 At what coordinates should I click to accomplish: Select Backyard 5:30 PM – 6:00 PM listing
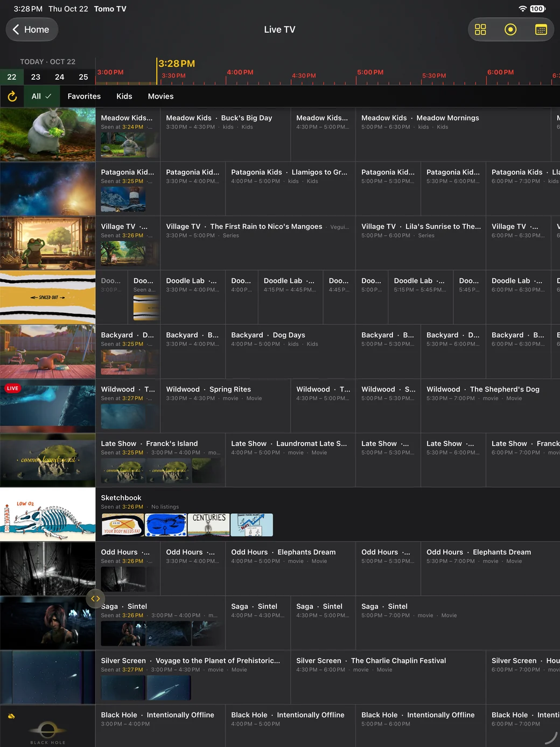(453, 352)
